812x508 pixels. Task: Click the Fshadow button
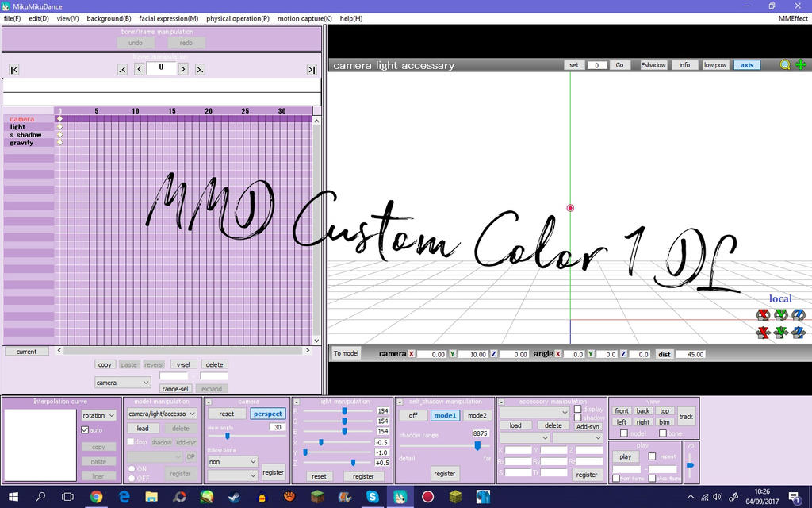(653, 65)
